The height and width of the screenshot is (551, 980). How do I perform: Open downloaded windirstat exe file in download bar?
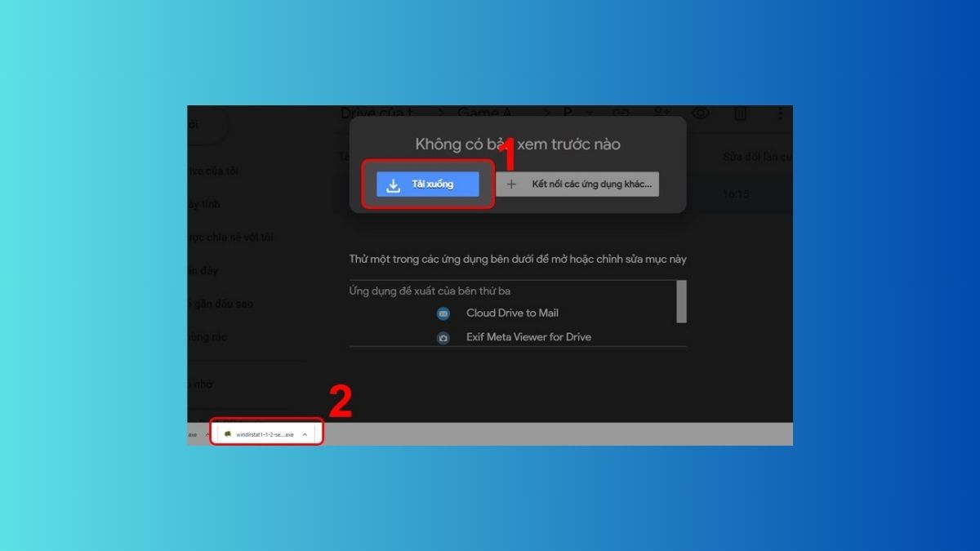point(258,434)
